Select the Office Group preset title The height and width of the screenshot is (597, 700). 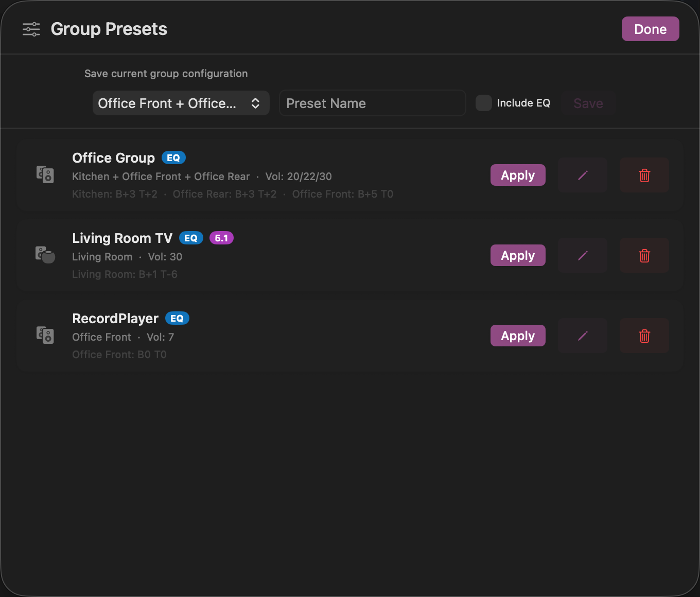pyautogui.click(x=113, y=158)
